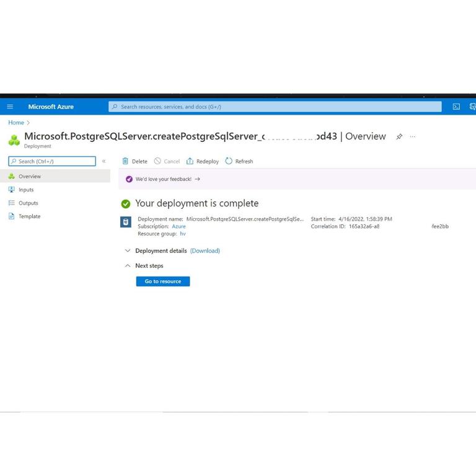
Task: Click the Microsoft Azure logo text
Action: [x=51, y=107]
